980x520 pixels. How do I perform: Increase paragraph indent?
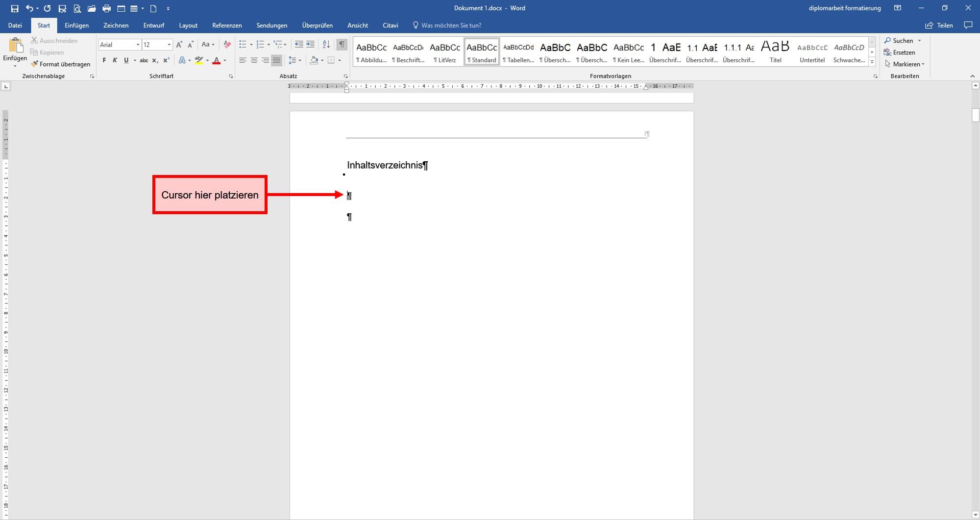pyautogui.click(x=310, y=45)
